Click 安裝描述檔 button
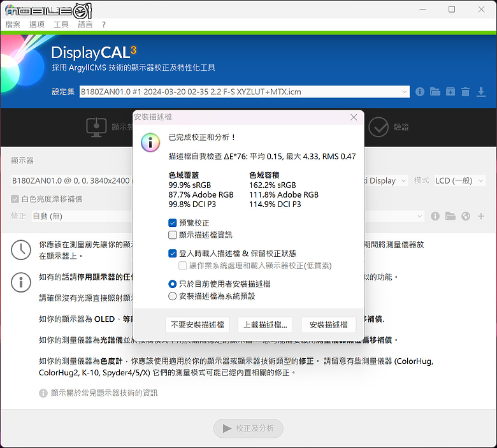Viewport: 497px width, 448px height. [x=328, y=324]
